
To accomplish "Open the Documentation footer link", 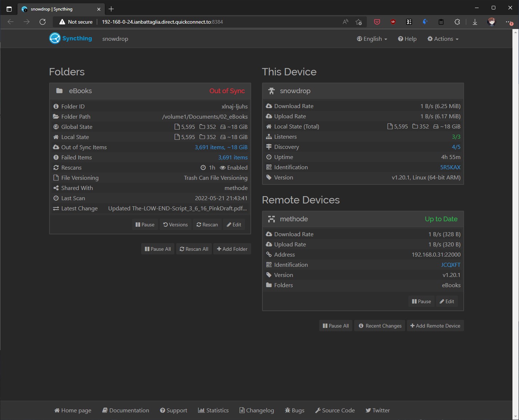I will click(126, 410).
